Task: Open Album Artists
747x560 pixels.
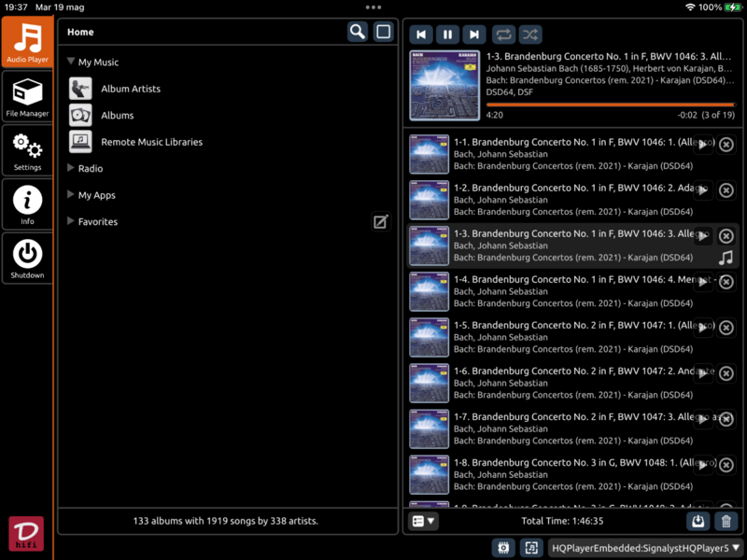Action: coord(131,89)
